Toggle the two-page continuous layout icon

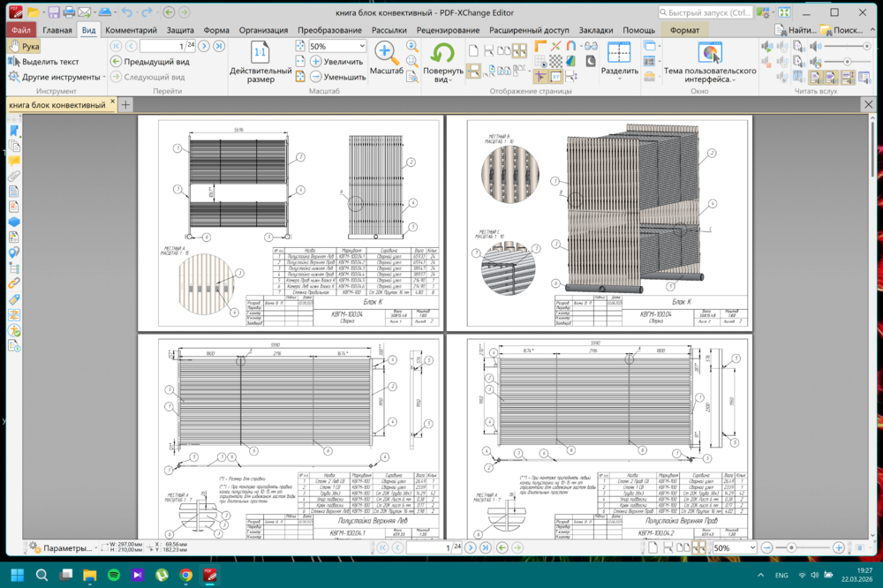pyautogui.click(x=519, y=50)
